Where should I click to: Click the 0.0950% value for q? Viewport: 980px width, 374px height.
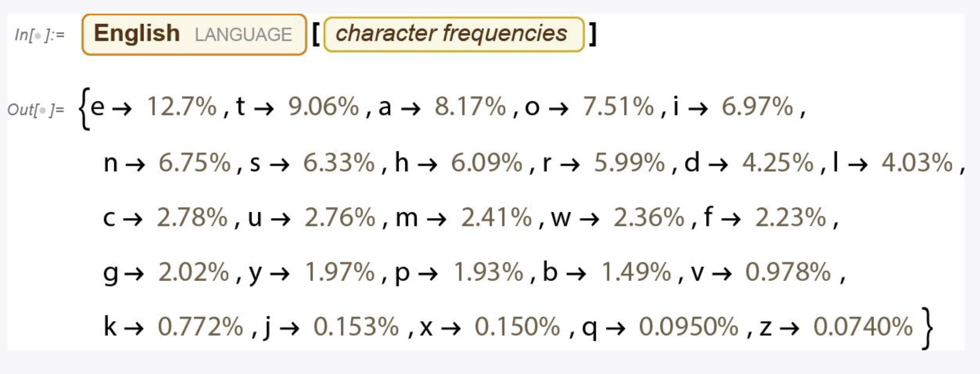tap(688, 327)
